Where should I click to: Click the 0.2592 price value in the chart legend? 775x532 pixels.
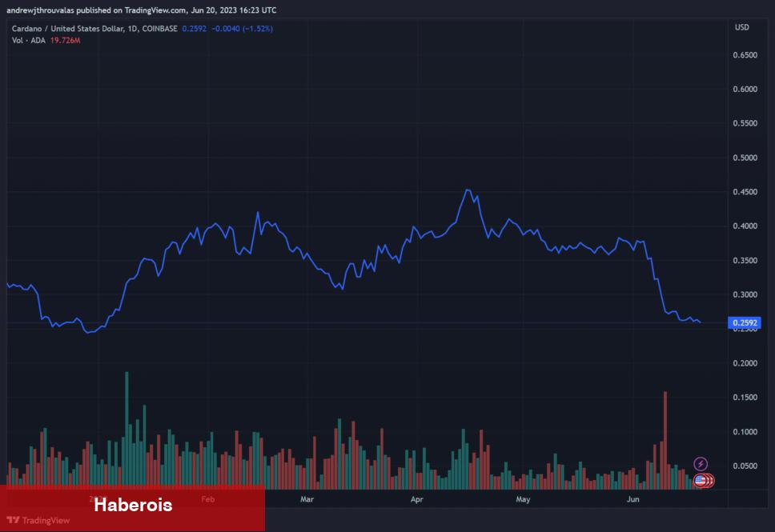pos(195,29)
